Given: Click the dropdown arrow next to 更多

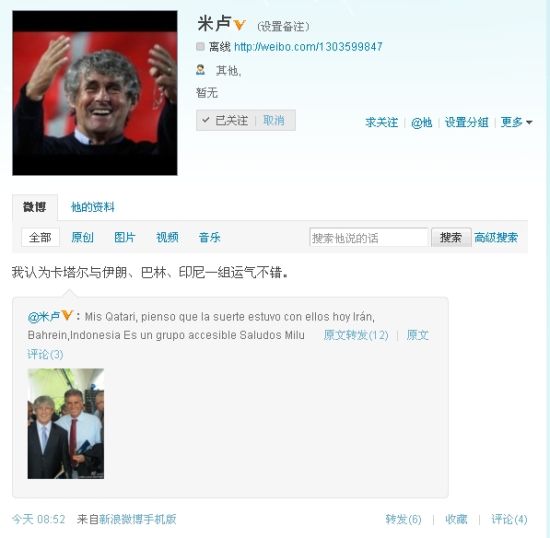Looking at the screenshot, I should click(x=529, y=122).
